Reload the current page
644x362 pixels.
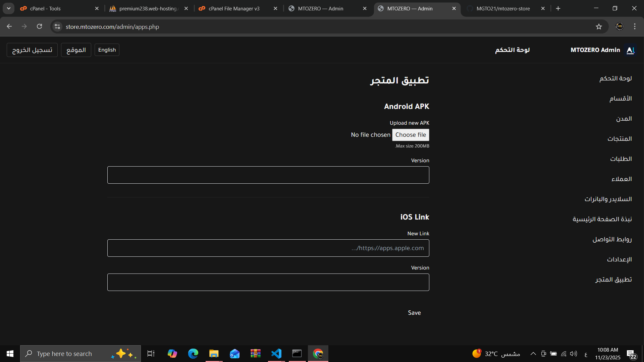(x=40, y=26)
